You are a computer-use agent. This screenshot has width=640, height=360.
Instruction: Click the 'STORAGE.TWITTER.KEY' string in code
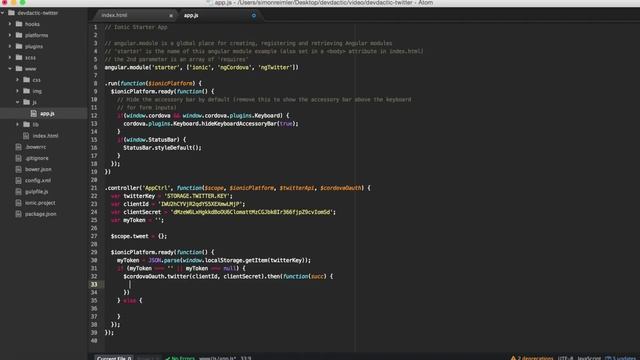[x=197, y=196]
